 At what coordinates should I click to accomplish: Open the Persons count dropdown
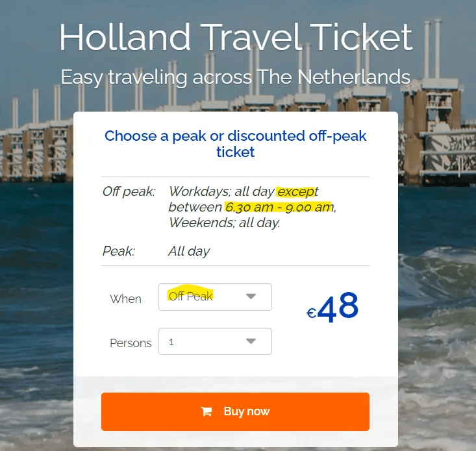[214, 341]
